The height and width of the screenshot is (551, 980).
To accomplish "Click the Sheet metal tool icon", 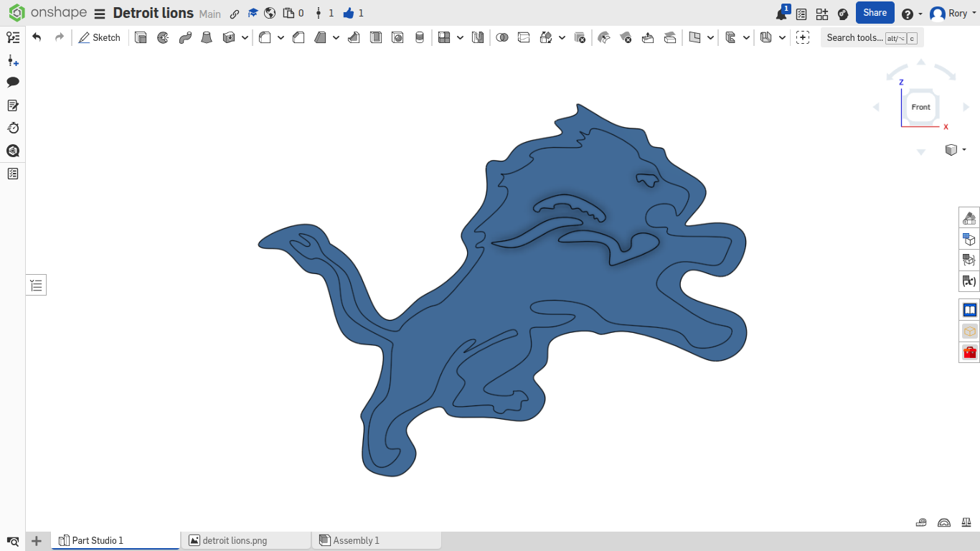I will (766, 37).
